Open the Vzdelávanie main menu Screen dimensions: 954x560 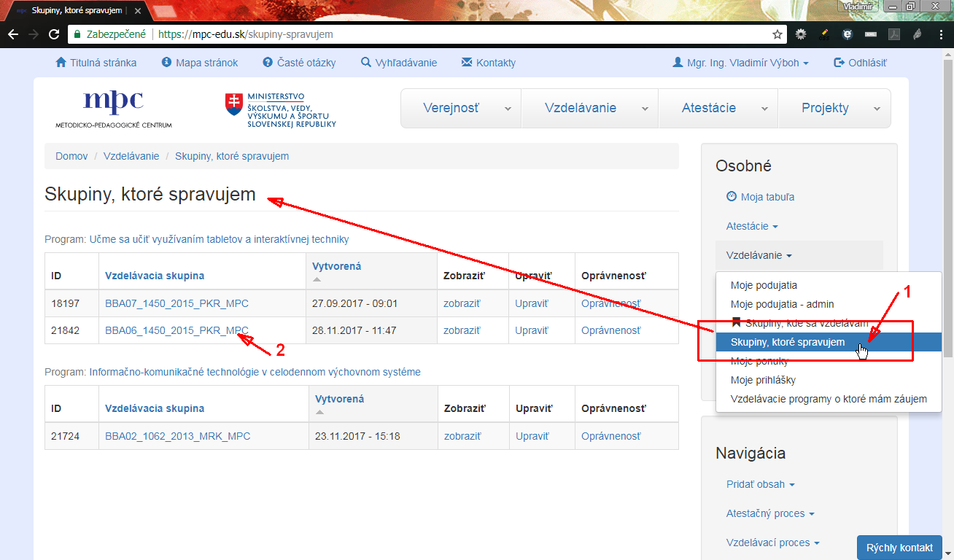[x=590, y=108]
